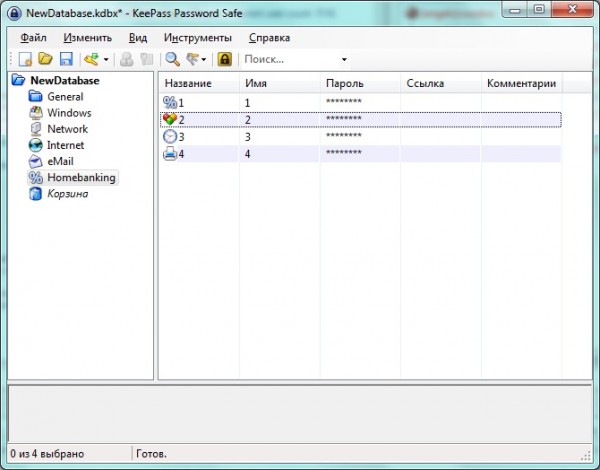This screenshot has height=470, width=600.
Task: Click the Find magnifier icon
Action: (173, 59)
